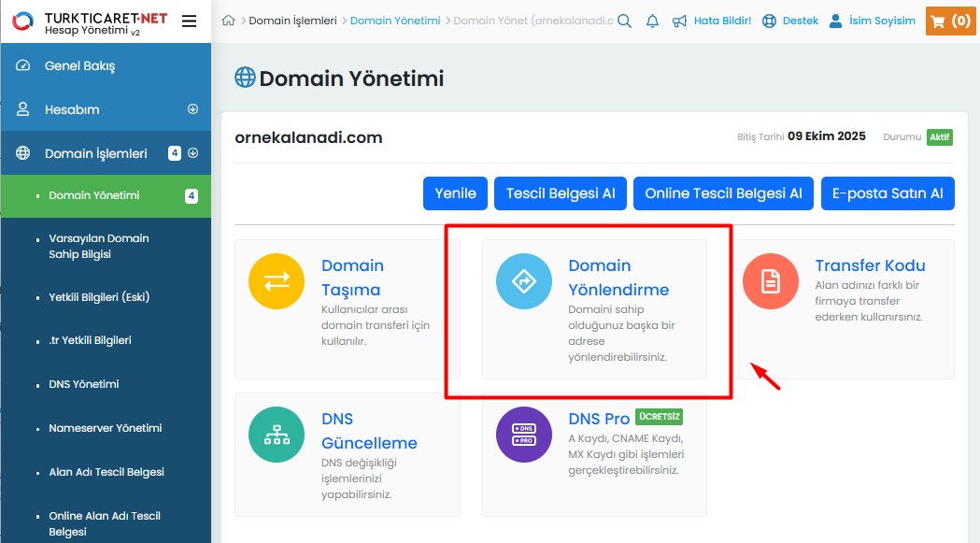Open search with magnifier icon

coord(625,21)
